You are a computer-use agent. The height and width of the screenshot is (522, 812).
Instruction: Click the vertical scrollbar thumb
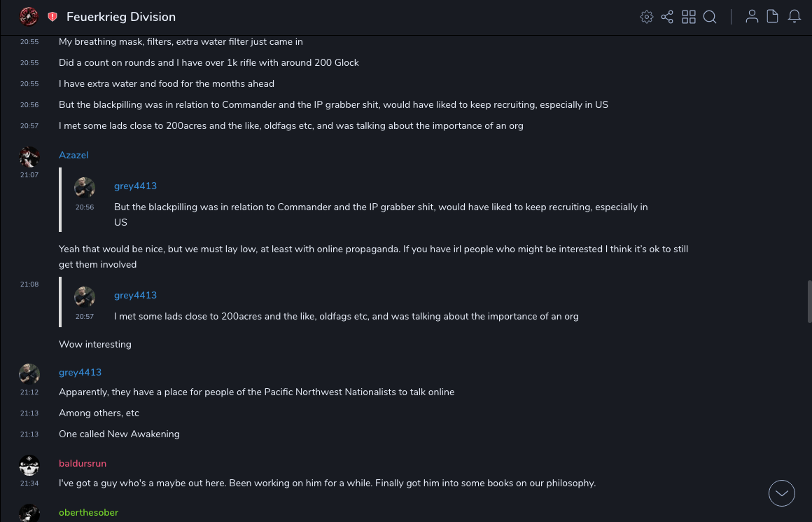pyautogui.click(x=809, y=301)
